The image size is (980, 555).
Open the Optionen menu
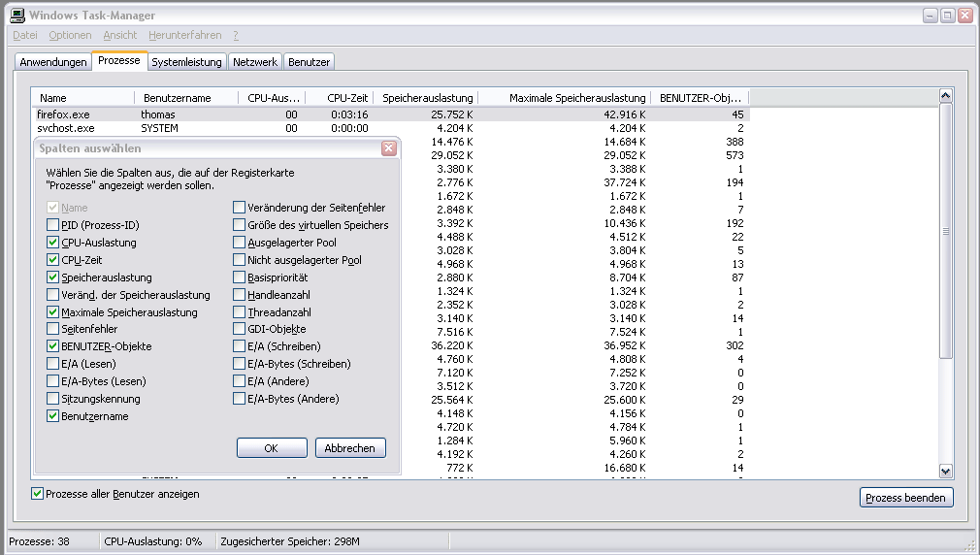pyautogui.click(x=70, y=35)
